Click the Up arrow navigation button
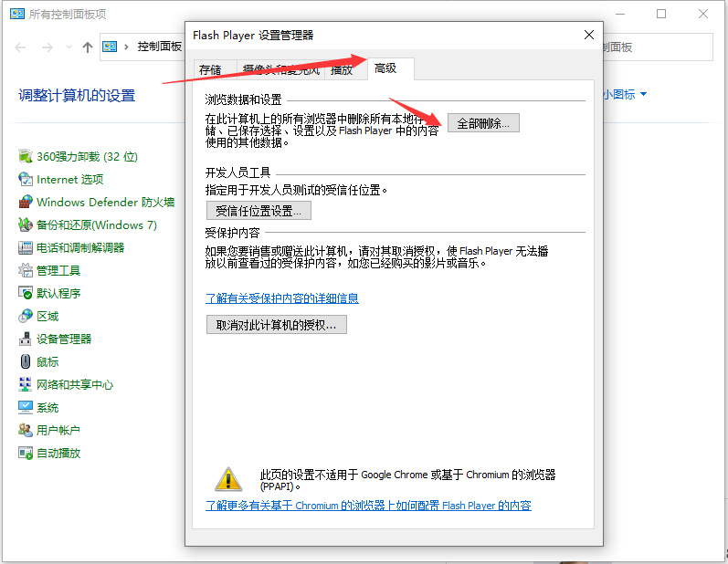 pos(87,47)
